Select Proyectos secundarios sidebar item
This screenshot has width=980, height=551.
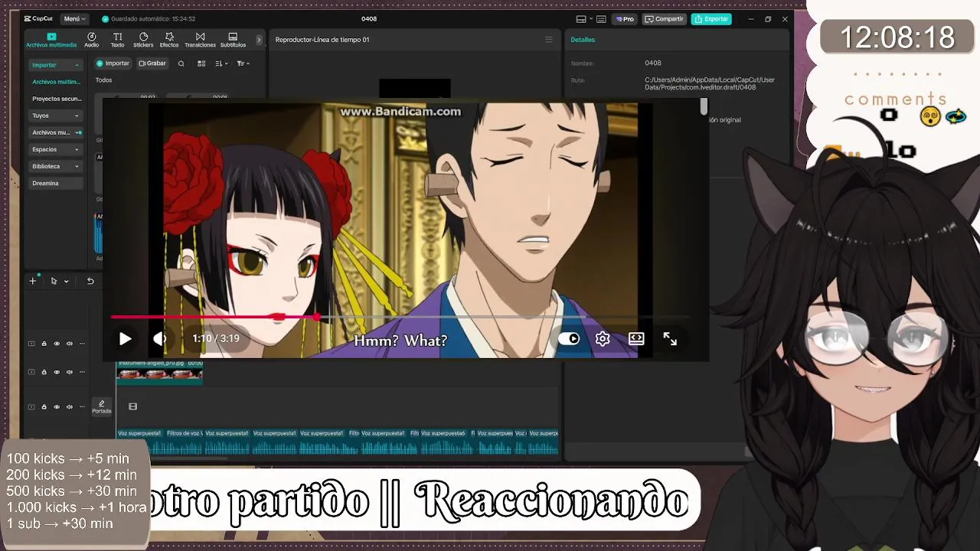coord(56,99)
